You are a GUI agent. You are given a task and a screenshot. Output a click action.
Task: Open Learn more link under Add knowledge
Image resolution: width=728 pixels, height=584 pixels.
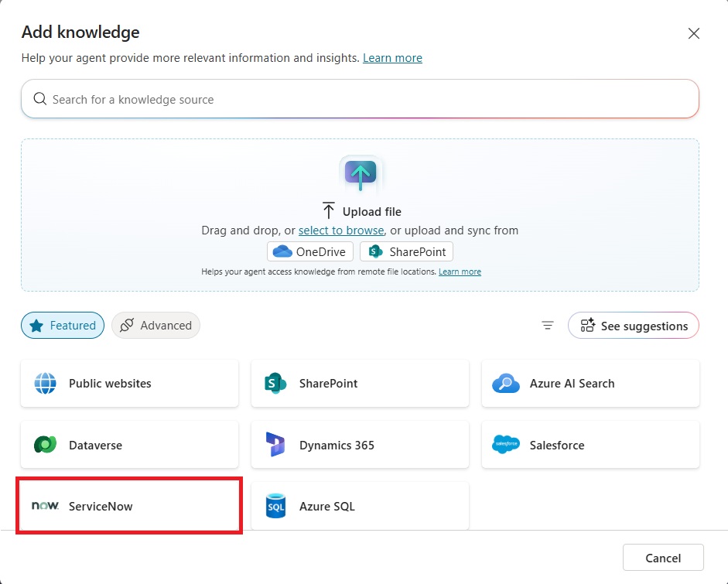point(392,58)
